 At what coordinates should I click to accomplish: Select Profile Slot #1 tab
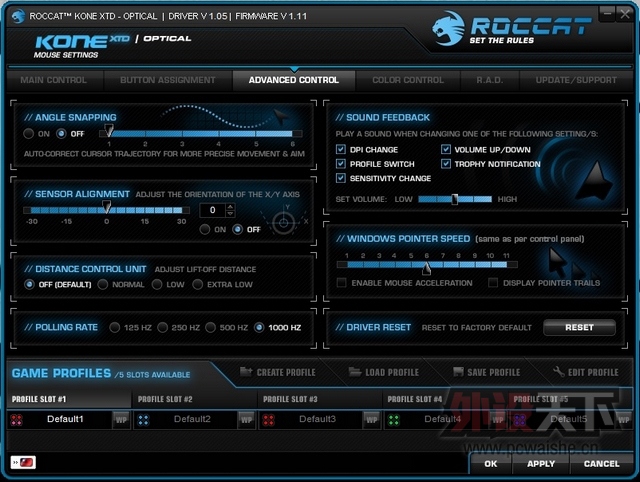[x=69, y=399]
